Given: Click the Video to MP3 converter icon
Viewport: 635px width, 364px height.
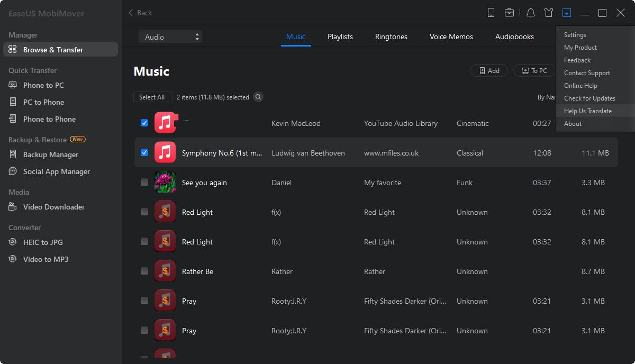Looking at the screenshot, I should 13,259.
